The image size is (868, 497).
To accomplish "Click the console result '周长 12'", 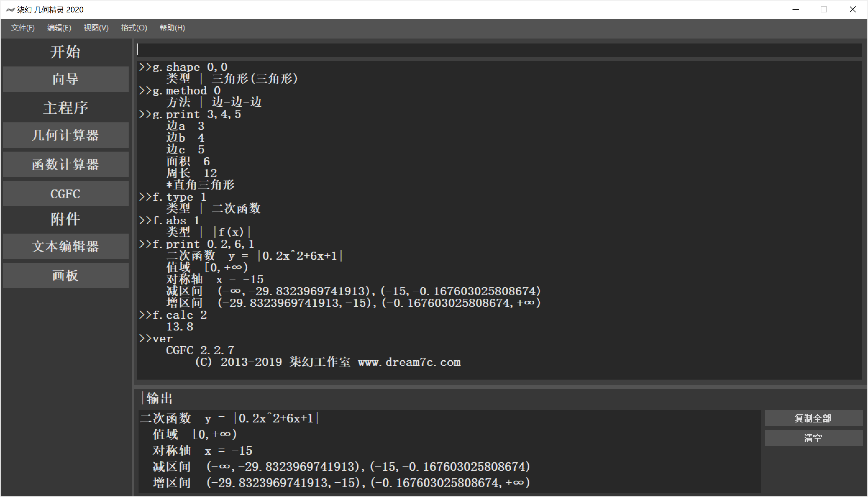I will click(191, 173).
